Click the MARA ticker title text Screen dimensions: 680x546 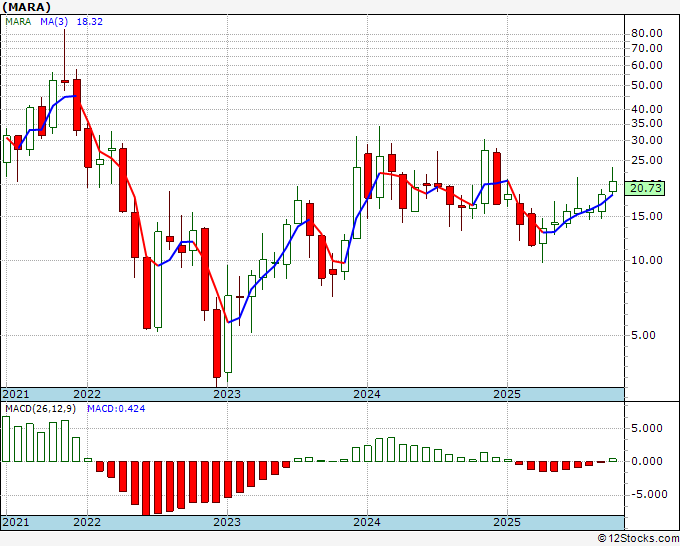click(26, 7)
